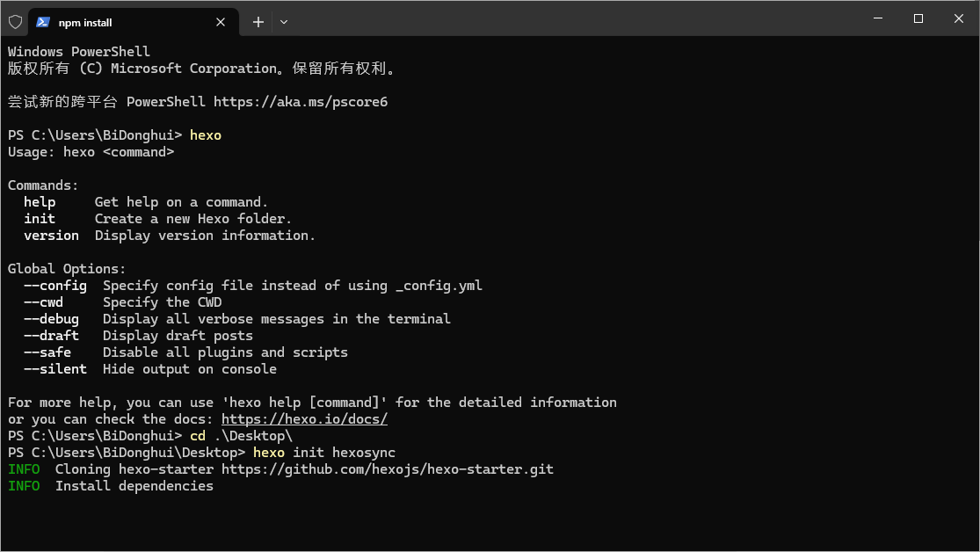This screenshot has height=552, width=980.
Task: Click the PowerShell icon on the tab
Action: pyautogui.click(x=42, y=22)
